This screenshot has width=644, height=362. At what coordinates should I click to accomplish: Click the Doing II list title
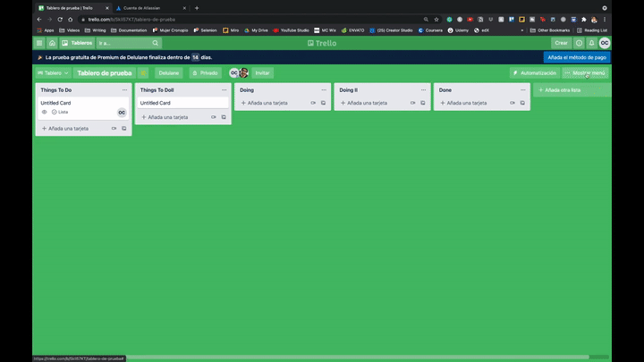(x=348, y=90)
